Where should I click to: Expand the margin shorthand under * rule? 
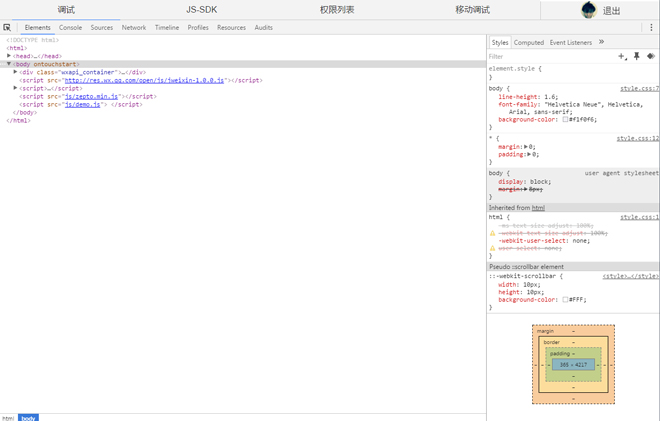click(526, 147)
